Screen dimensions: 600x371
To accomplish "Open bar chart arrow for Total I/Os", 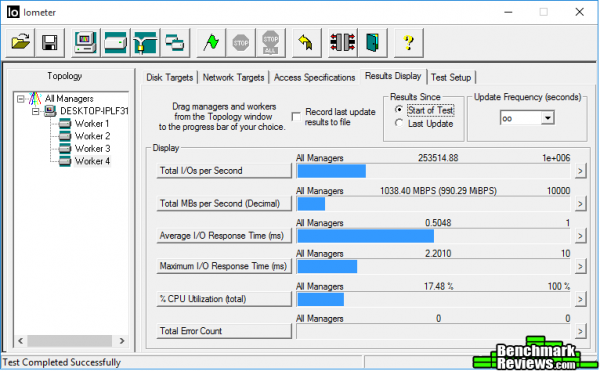I will [x=580, y=171].
